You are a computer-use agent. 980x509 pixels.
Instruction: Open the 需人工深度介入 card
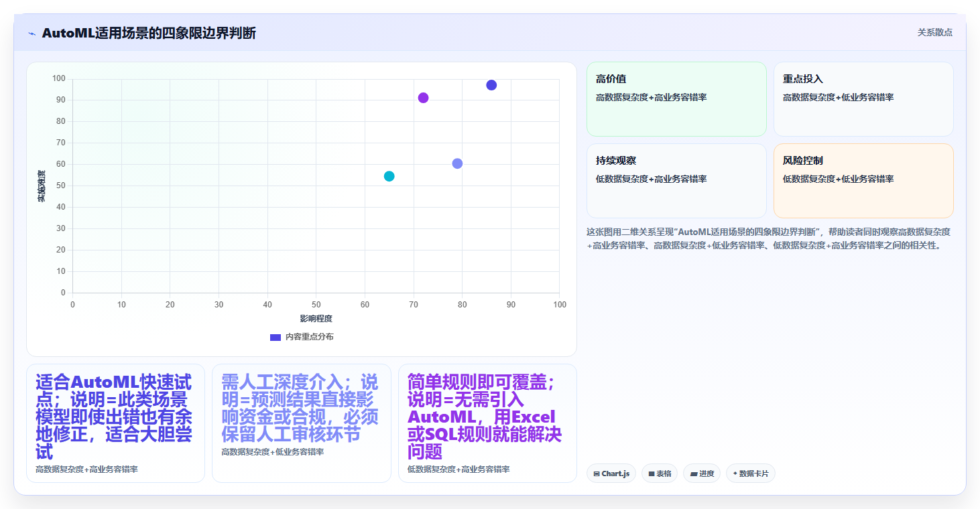pyautogui.click(x=302, y=423)
